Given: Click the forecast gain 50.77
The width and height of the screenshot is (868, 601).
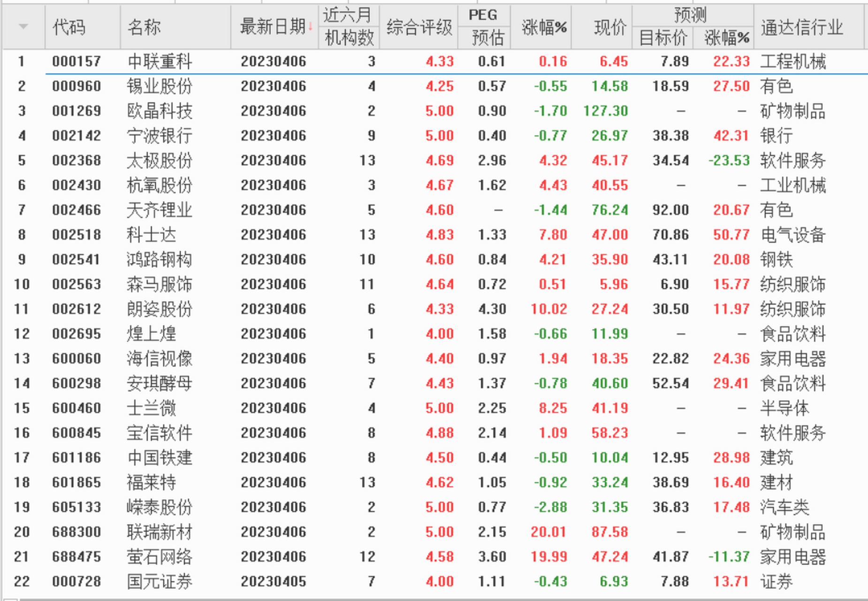Looking at the screenshot, I should coord(731,235).
